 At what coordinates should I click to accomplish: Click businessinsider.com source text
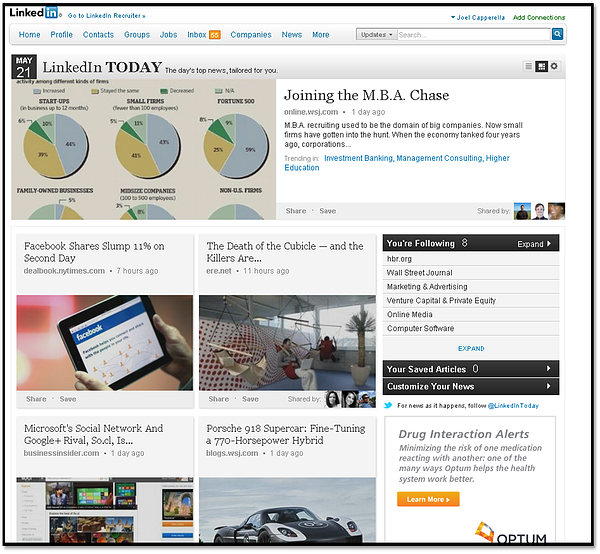[61, 453]
